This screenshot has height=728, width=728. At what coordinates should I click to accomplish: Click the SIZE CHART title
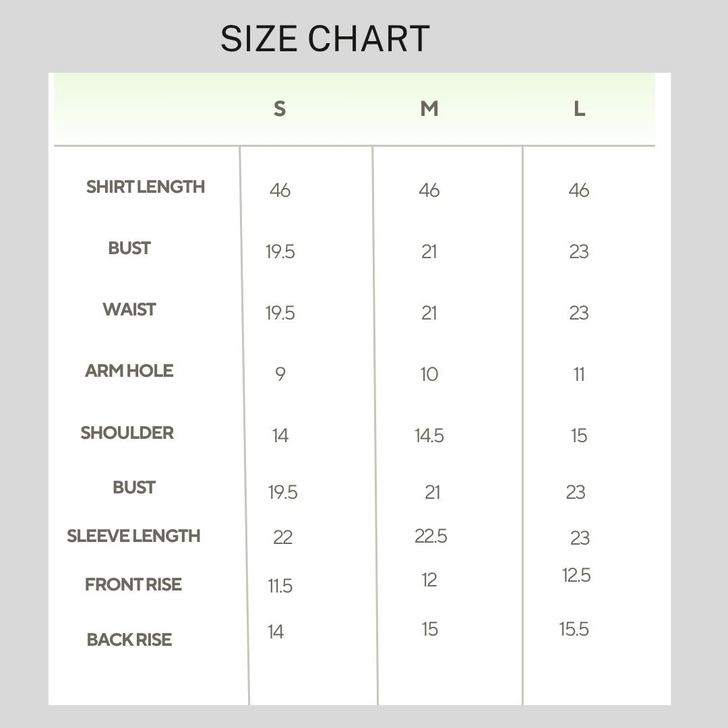tap(325, 38)
